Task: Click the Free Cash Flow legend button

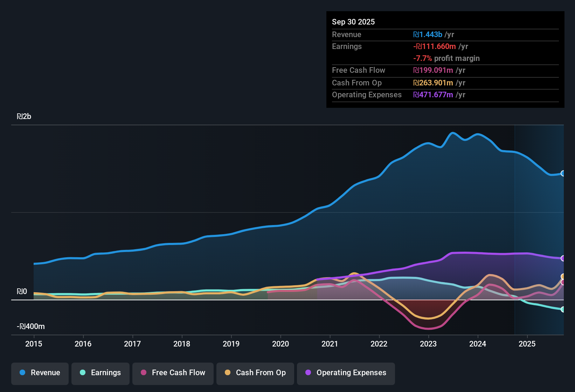Action: pos(173,373)
